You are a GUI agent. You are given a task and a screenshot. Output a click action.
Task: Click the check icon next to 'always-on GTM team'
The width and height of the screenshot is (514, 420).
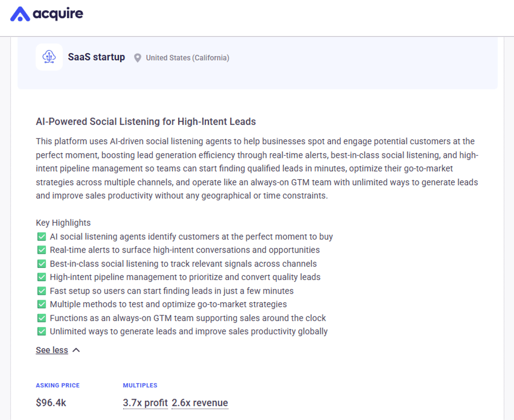click(x=41, y=318)
